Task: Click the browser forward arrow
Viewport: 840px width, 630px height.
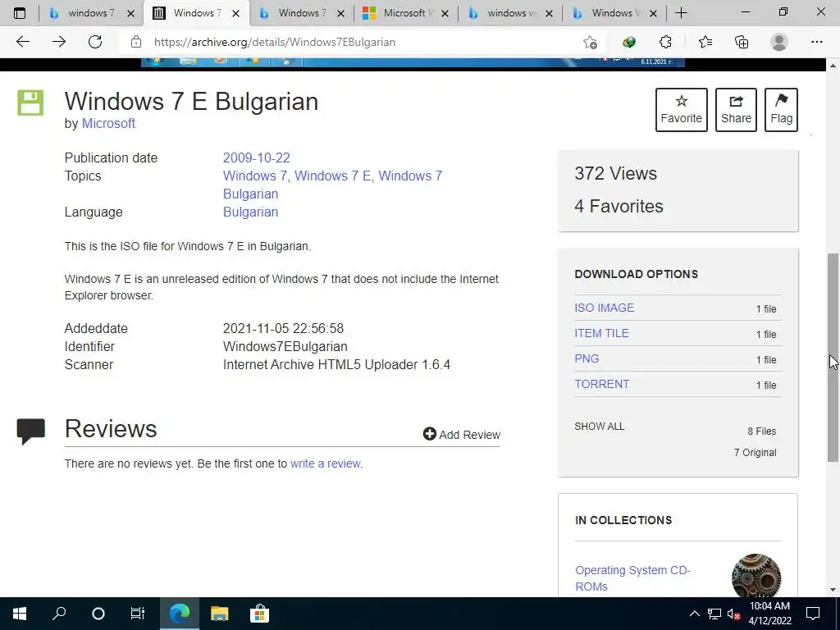Action: tap(59, 42)
